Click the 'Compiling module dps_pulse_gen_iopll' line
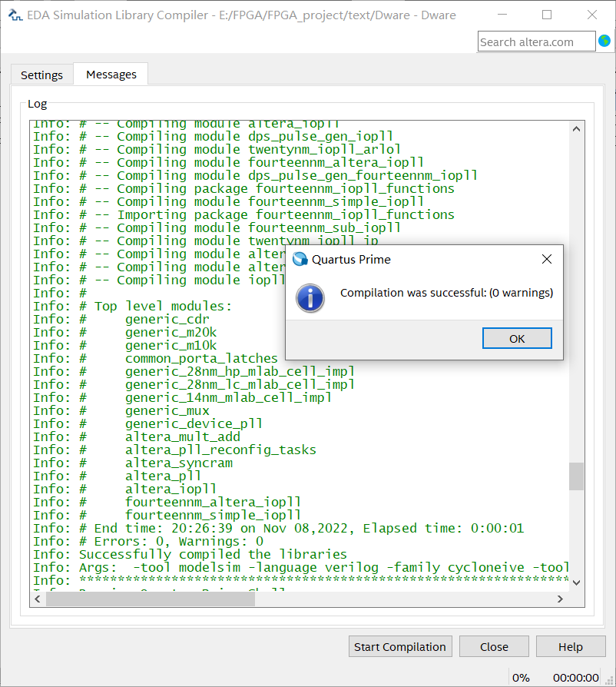The height and width of the screenshot is (687, 616). [214, 136]
